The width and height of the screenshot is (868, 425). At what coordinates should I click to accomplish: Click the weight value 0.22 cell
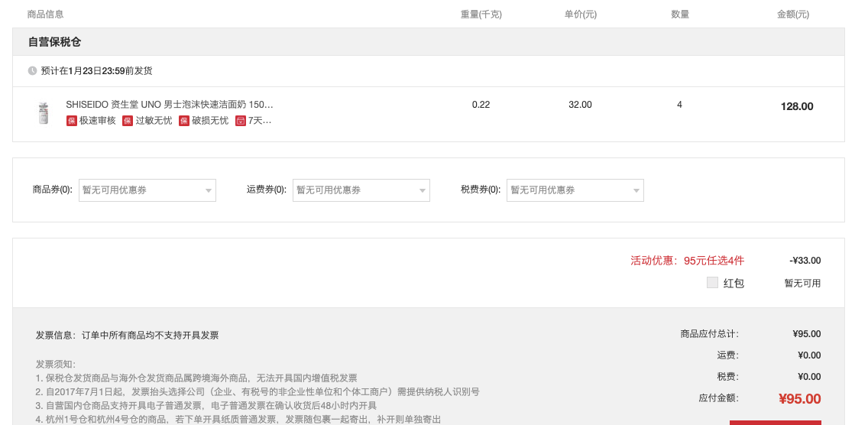[481, 104]
